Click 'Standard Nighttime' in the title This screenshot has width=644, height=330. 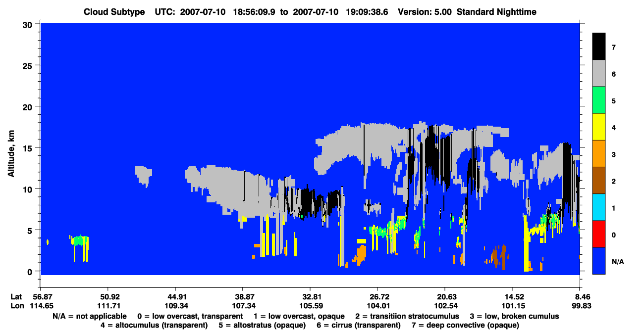click(497, 12)
